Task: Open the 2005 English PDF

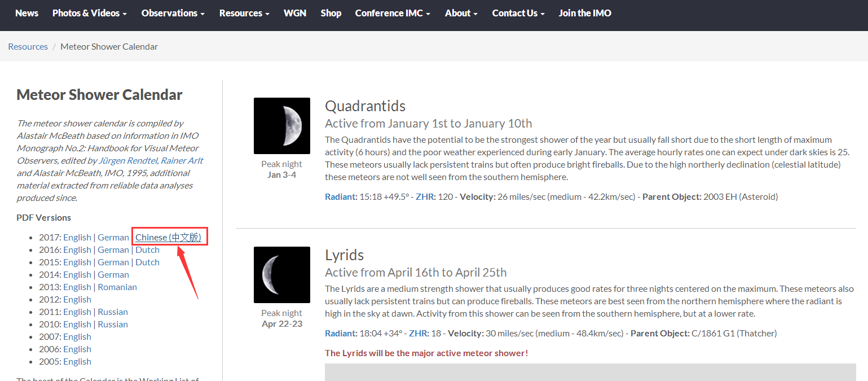Action: 77,361
